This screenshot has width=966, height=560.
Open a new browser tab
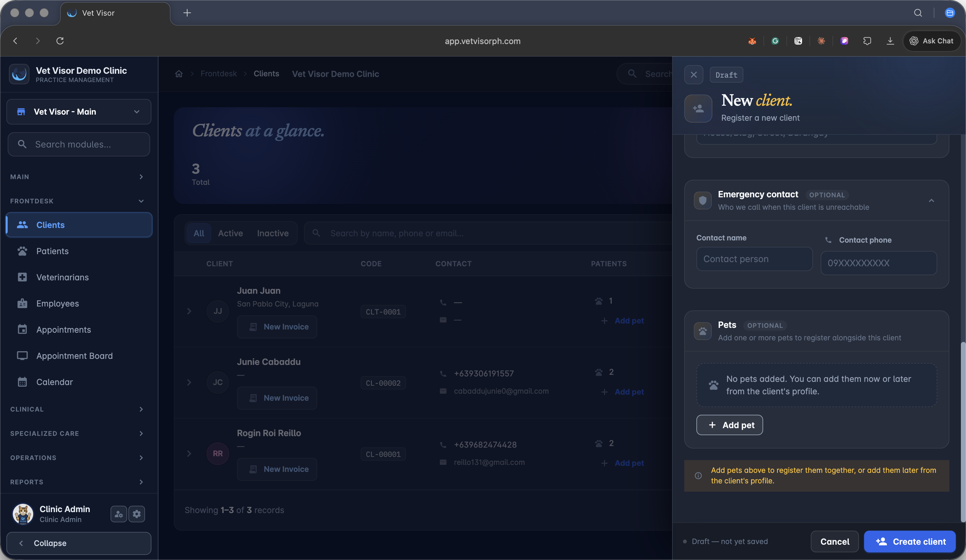point(187,13)
